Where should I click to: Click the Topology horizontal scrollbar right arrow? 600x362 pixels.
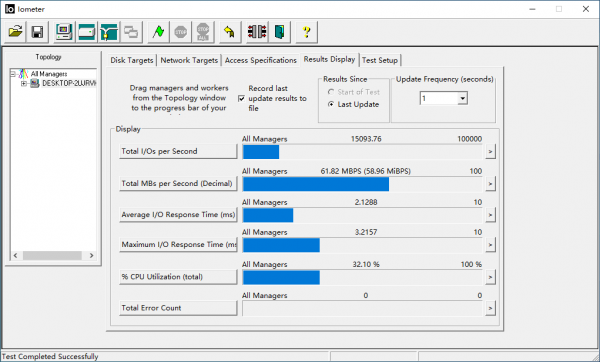pos(91,255)
